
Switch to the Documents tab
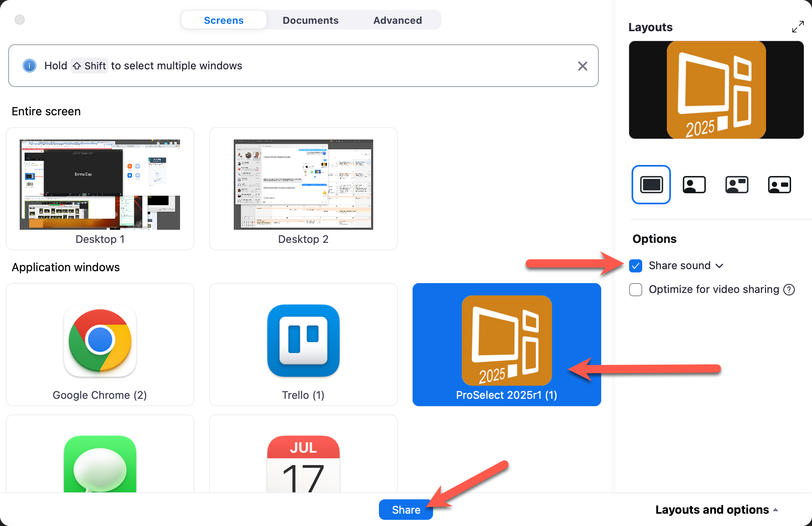pyautogui.click(x=310, y=20)
